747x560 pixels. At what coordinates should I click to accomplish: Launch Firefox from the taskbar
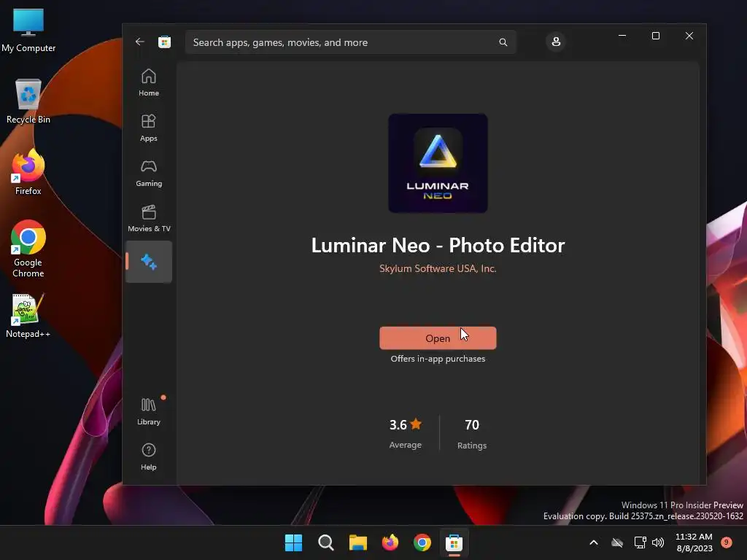390,542
